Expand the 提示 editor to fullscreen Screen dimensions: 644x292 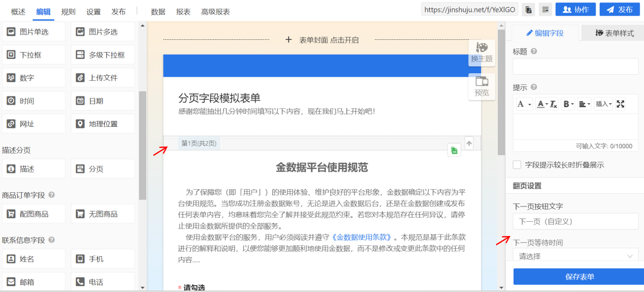(620, 104)
